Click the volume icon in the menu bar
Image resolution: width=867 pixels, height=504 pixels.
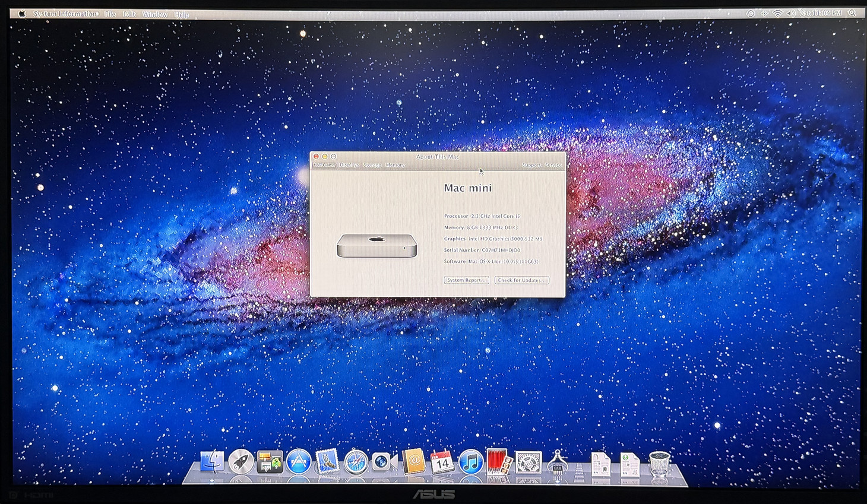pyautogui.click(x=791, y=13)
